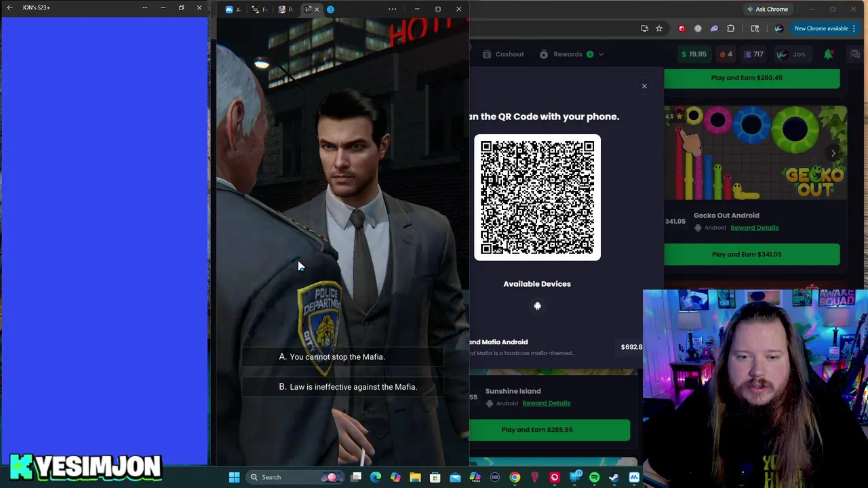This screenshot has height=488, width=868.
Task: Open Microsoft Store from taskbar
Action: 435,477
